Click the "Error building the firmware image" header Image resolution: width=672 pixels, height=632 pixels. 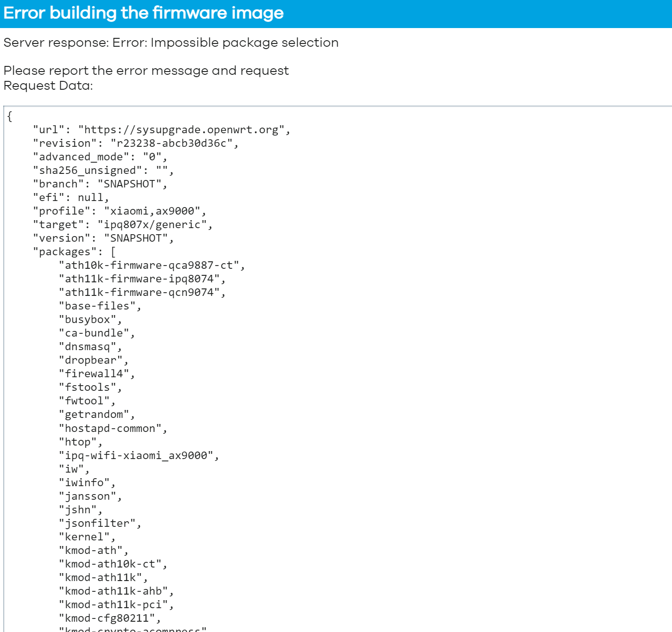pos(143,13)
